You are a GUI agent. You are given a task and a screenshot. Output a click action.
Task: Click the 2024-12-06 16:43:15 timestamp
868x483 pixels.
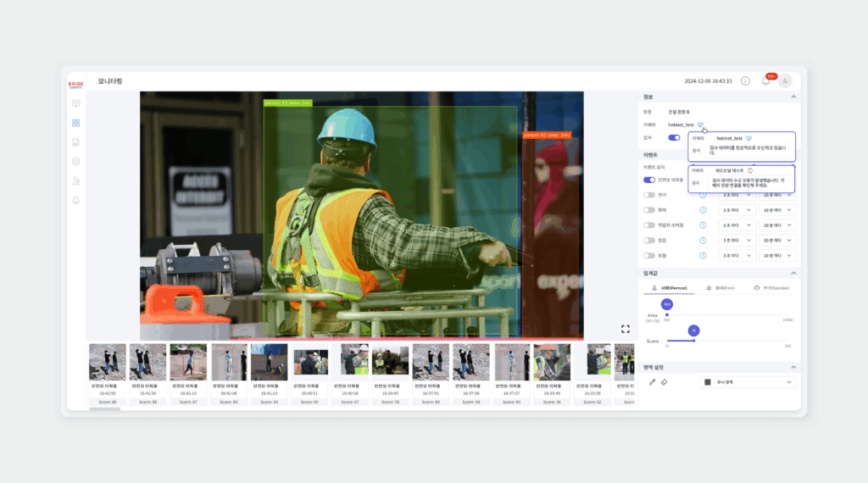pyautogui.click(x=708, y=80)
